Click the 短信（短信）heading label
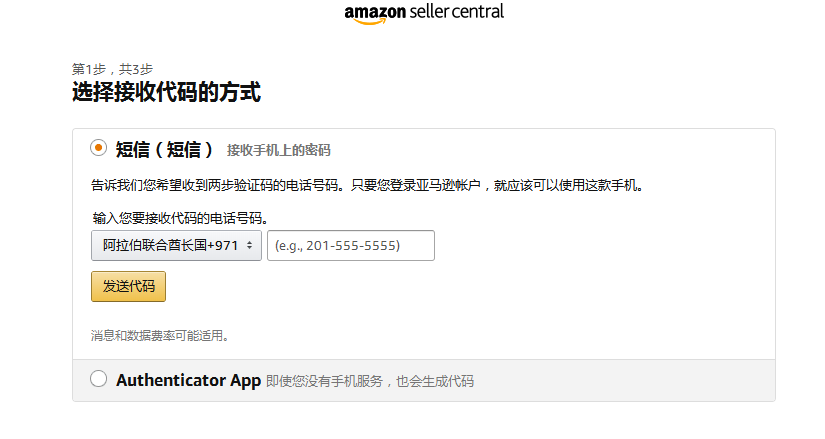Screen dimensions: 825x439 click(165, 149)
